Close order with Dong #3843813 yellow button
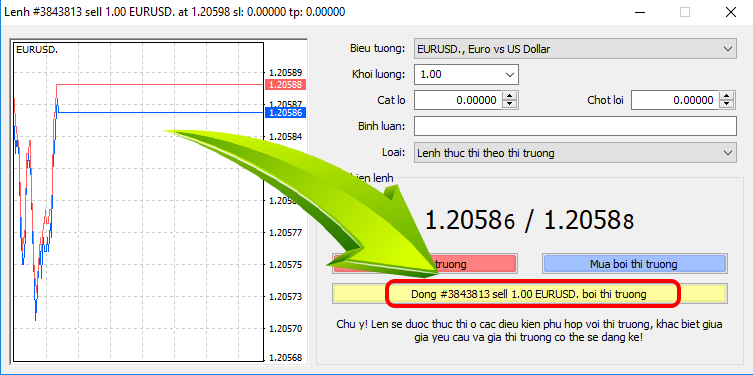Image resolution: width=753 pixels, height=375 pixels. coord(530,294)
